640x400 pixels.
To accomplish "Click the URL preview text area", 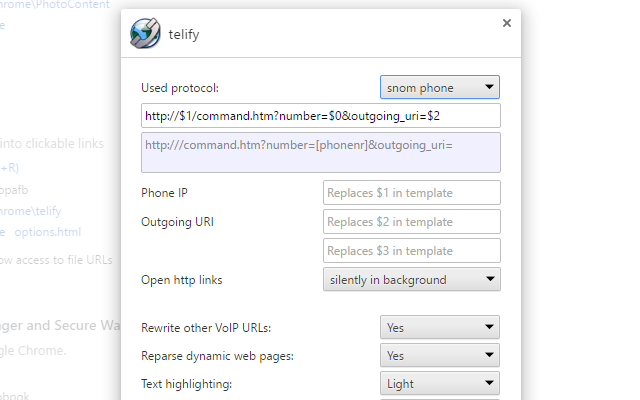I will pos(321,152).
